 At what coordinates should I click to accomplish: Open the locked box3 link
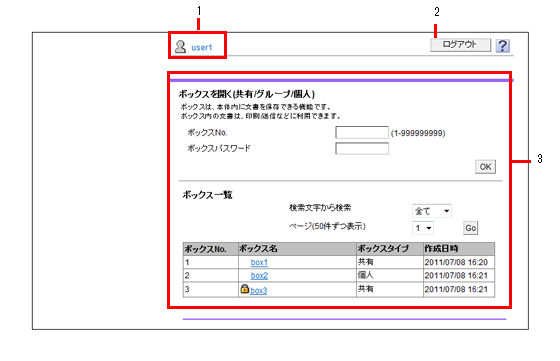point(259,291)
